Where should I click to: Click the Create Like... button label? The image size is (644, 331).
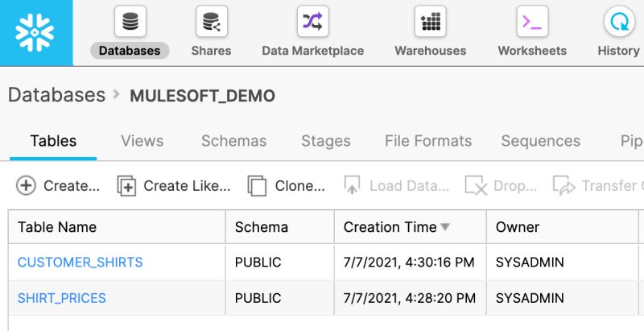(187, 185)
